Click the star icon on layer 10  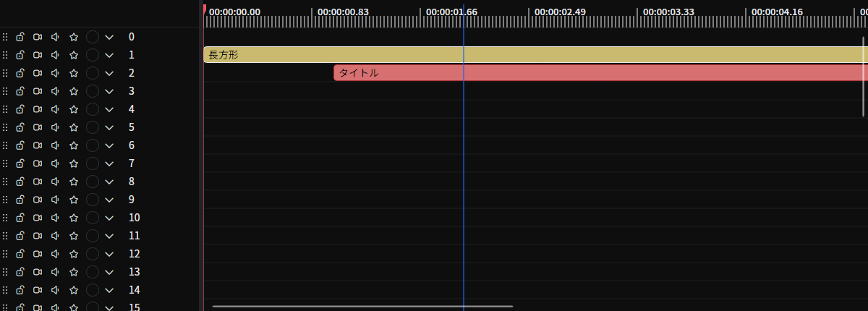click(73, 218)
